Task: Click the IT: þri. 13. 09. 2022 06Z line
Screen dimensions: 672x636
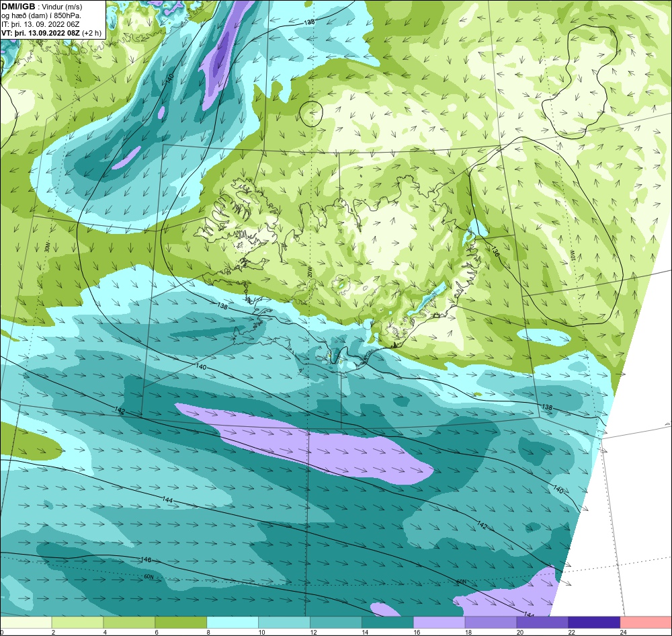Action: point(40,24)
